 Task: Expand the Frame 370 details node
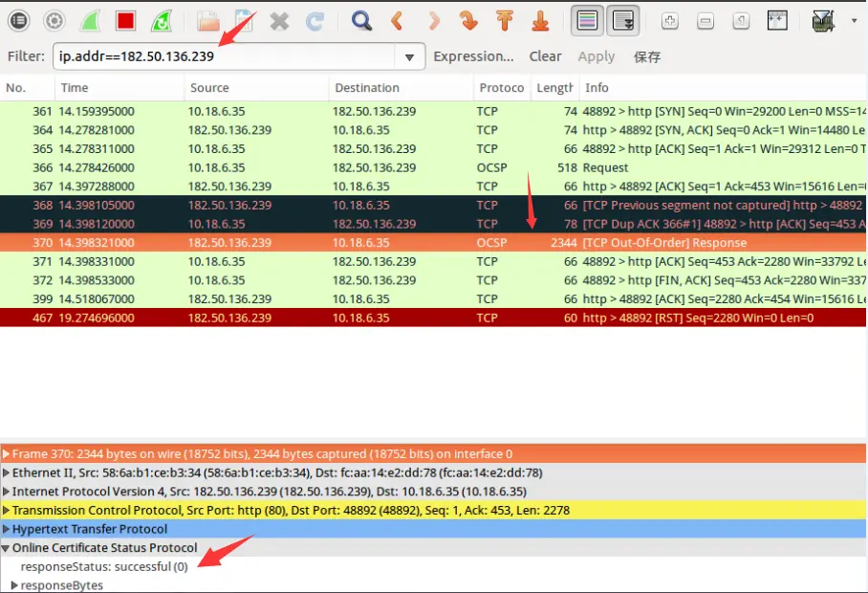[x=6, y=454]
